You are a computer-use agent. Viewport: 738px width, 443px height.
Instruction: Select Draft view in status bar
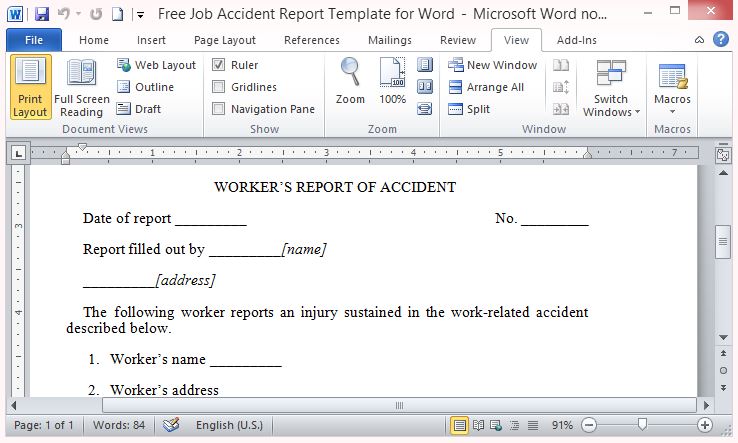(533, 426)
